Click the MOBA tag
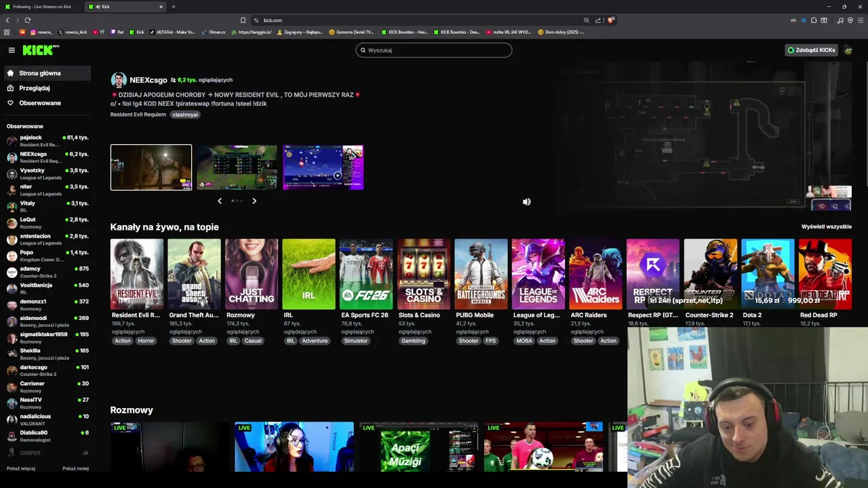This screenshot has height=488, width=868. coord(524,341)
